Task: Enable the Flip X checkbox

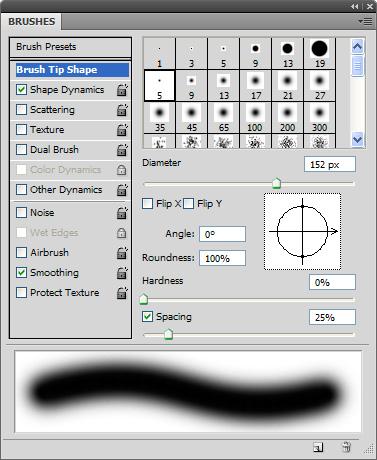Action: [x=147, y=203]
